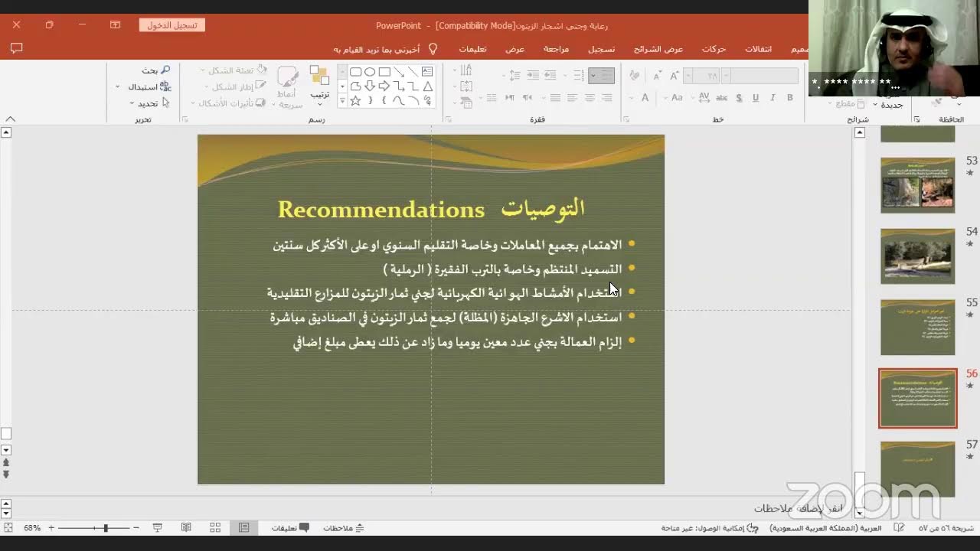Image resolution: width=980 pixels, height=551 pixels.
Task: Click the Find (بحث) search icon
Action: coord(165,70)
